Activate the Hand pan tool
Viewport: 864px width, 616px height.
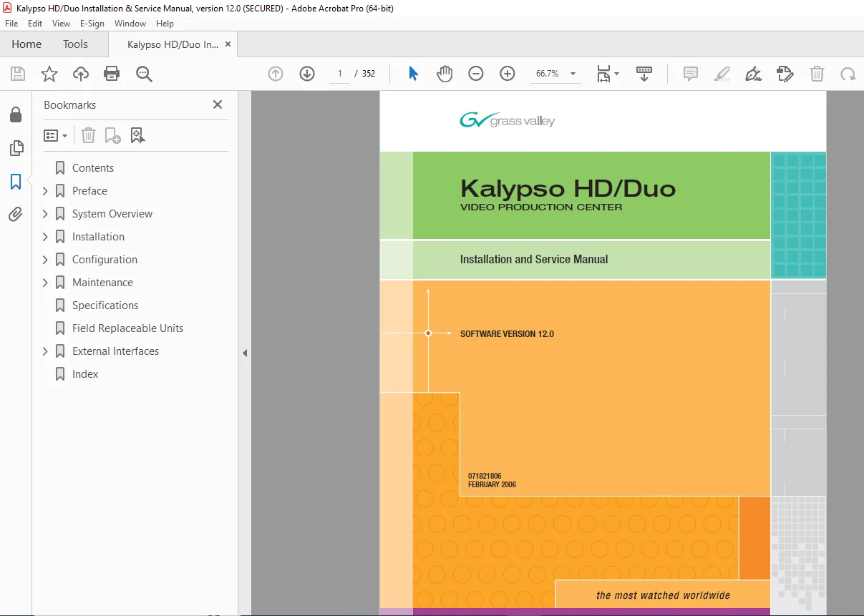point(445,74)
